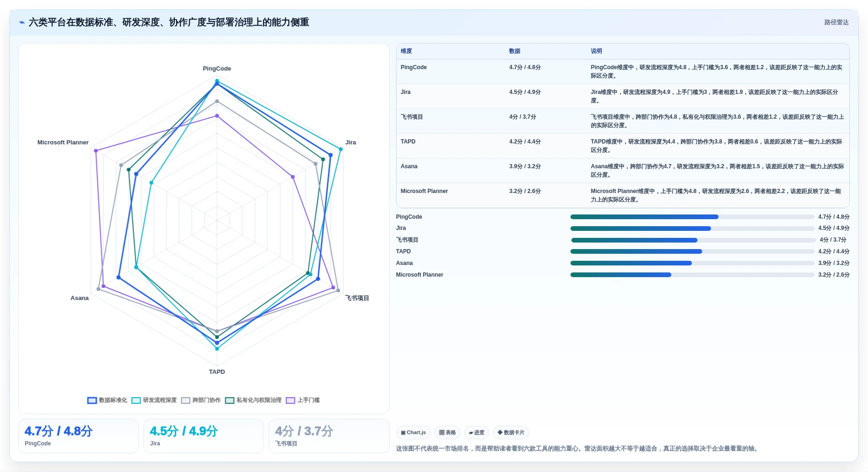Viewport: 868px width, 472px height.
Task: Click the 表格 chip
Action: point(448,432)
